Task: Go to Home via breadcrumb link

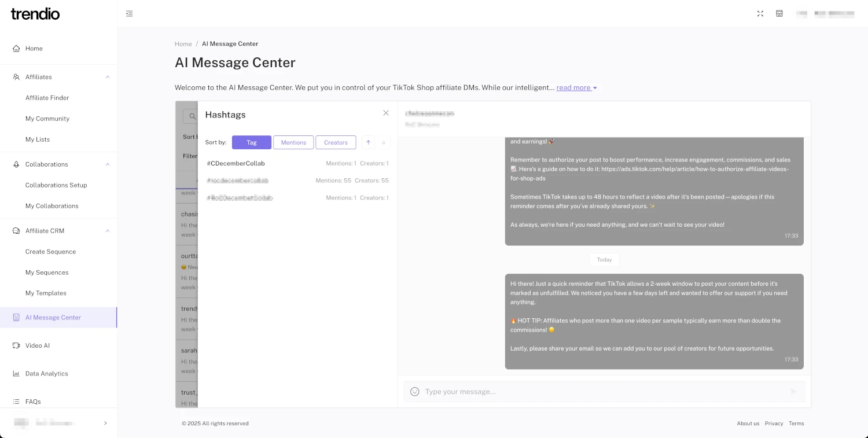Action: [183, 44]
